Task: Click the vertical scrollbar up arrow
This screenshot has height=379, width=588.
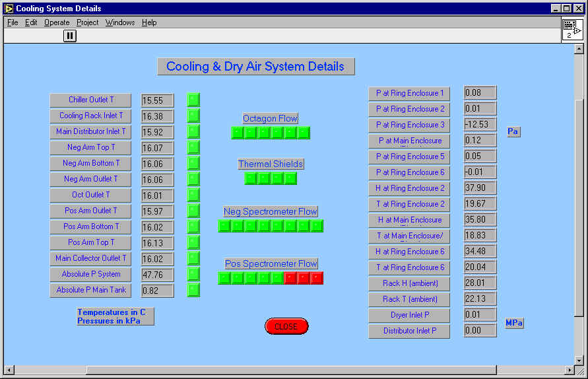Action: (579, 49)
